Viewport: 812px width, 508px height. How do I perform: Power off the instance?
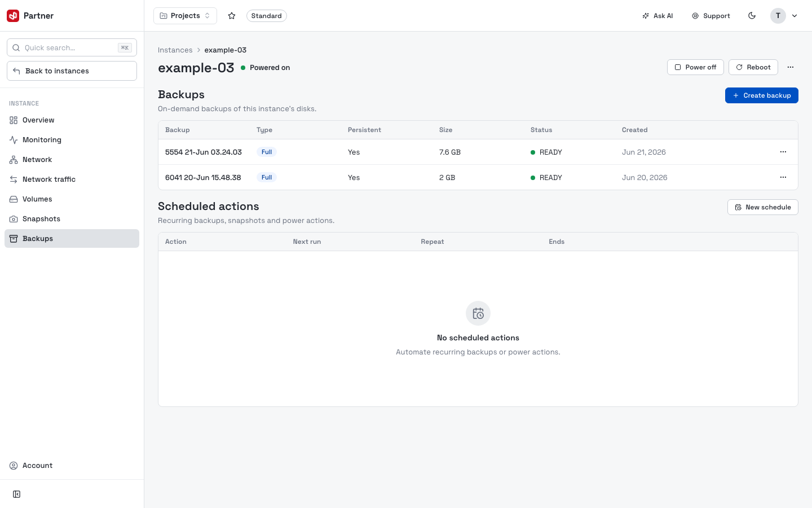(695, 67)
